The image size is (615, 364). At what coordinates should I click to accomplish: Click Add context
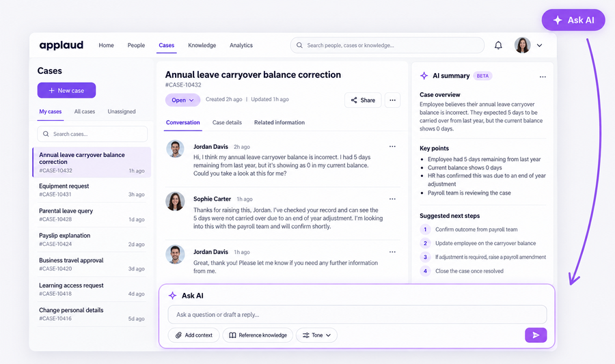(194, 335)
